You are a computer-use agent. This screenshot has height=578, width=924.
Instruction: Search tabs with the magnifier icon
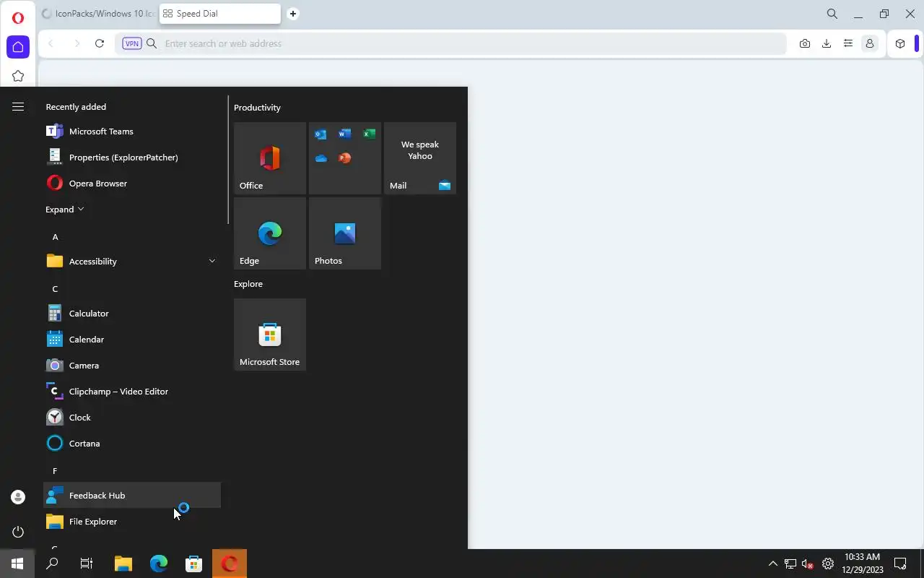click(832, 14)
